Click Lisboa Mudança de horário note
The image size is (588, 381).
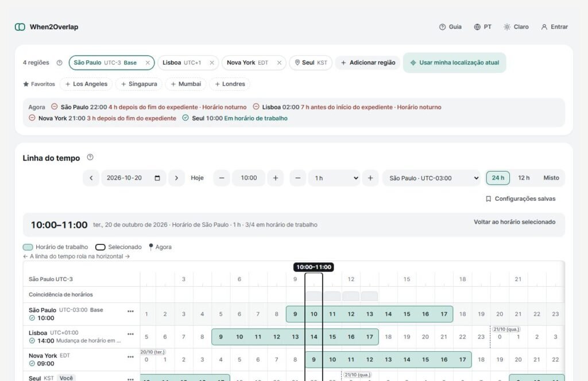click(88, 341)
